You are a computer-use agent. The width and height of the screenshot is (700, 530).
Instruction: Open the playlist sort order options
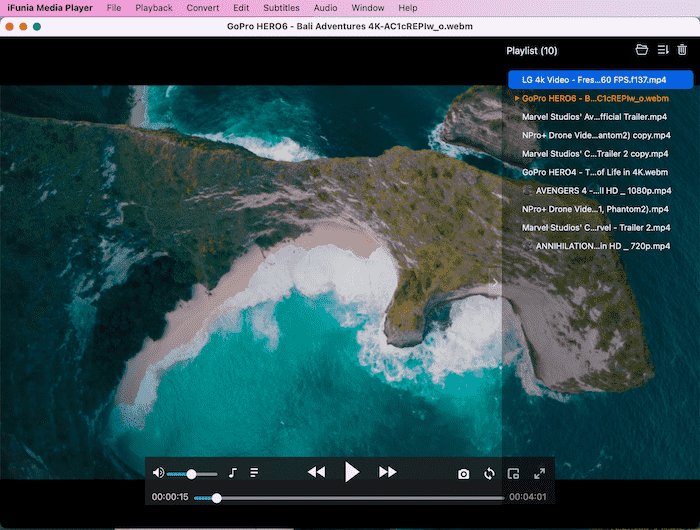(662, 50)
